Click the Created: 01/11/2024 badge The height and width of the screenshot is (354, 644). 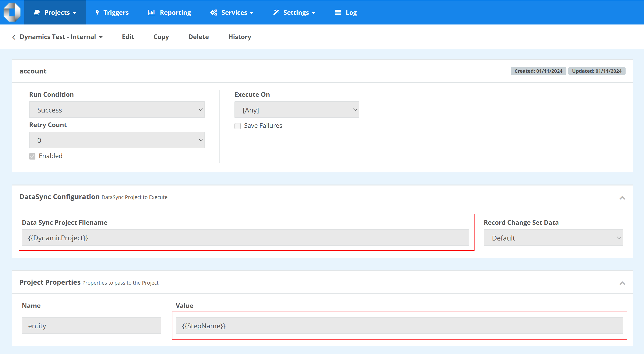538,71
